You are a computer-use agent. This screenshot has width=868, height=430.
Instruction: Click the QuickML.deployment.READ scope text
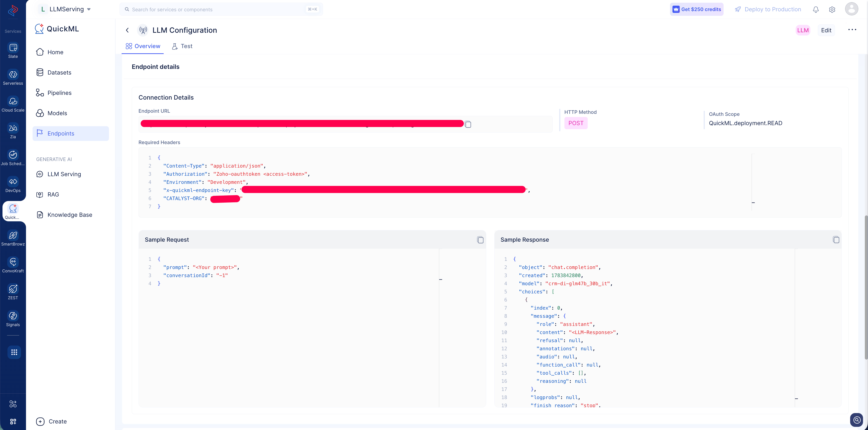(x=745, y=123)
